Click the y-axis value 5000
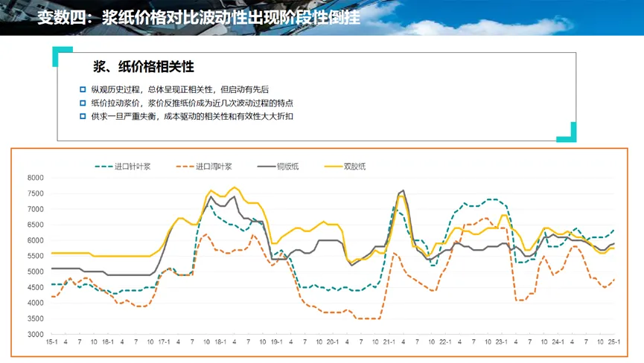 (35, 272)
